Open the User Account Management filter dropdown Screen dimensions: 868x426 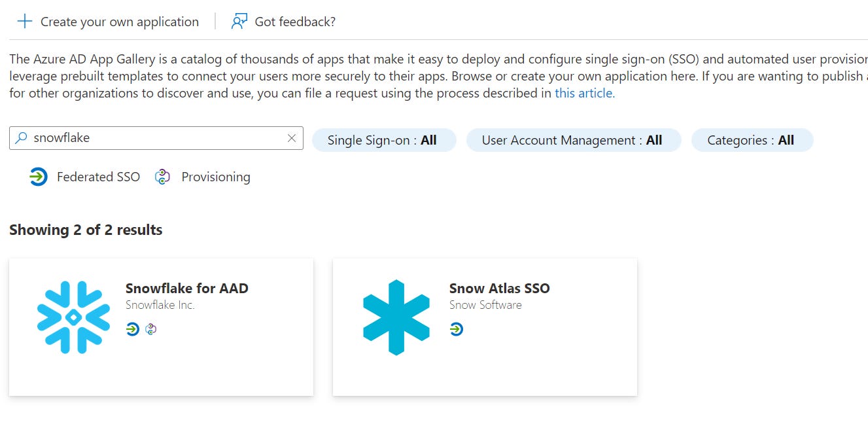tap(573, 139)
